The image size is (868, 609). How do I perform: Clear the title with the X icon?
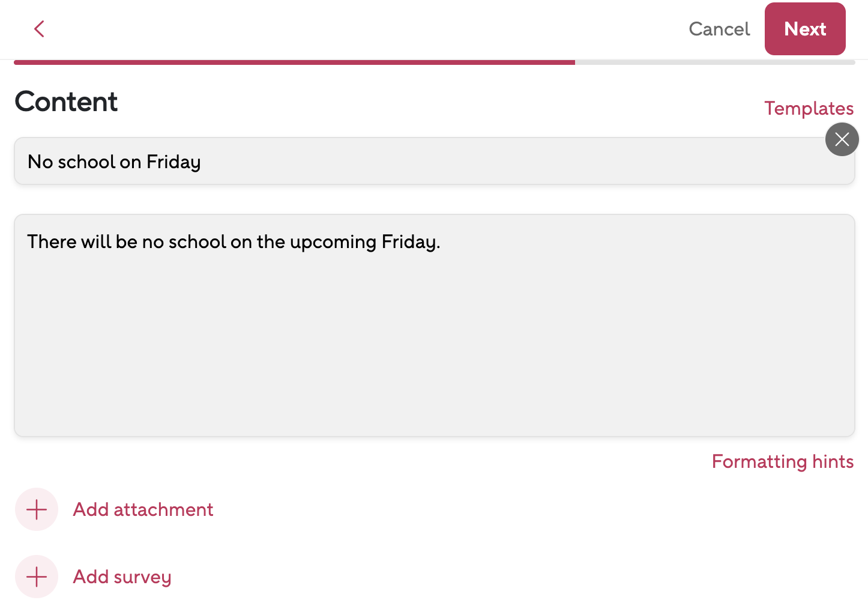[x=842, y=139]
